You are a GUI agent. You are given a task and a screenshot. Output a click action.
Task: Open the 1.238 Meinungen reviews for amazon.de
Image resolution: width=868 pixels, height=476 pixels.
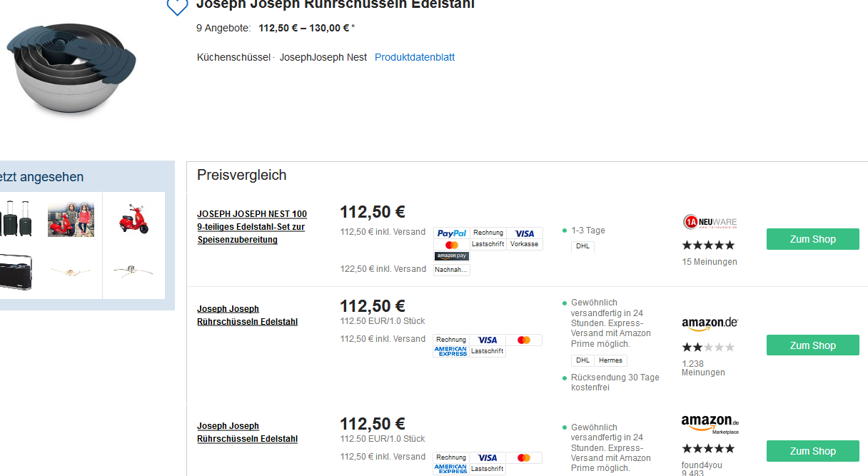(x=702, y=368)
